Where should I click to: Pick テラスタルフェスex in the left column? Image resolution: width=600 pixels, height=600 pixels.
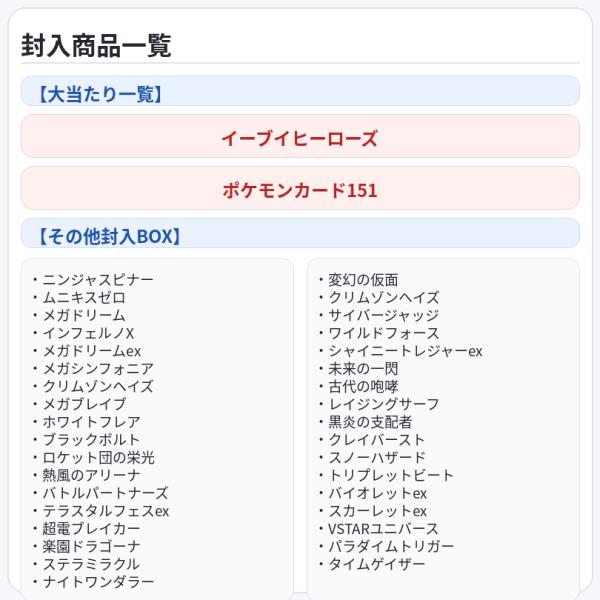coord(105,511)
